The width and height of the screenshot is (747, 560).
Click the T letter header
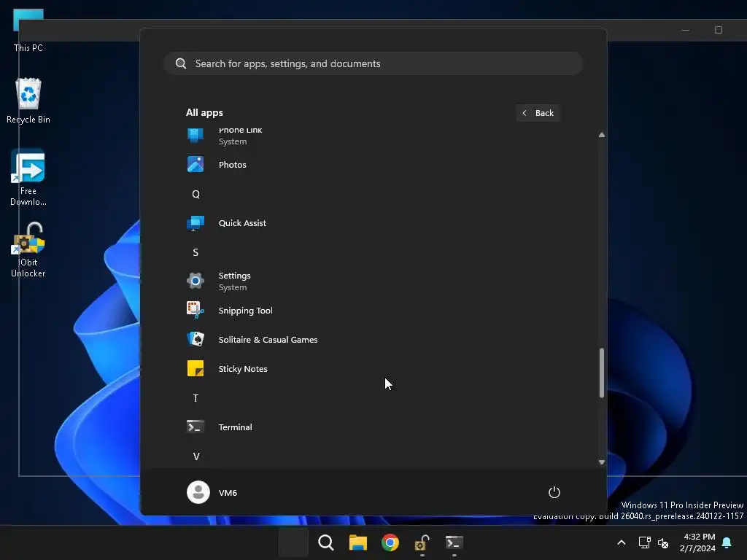[x=196, y=398]
